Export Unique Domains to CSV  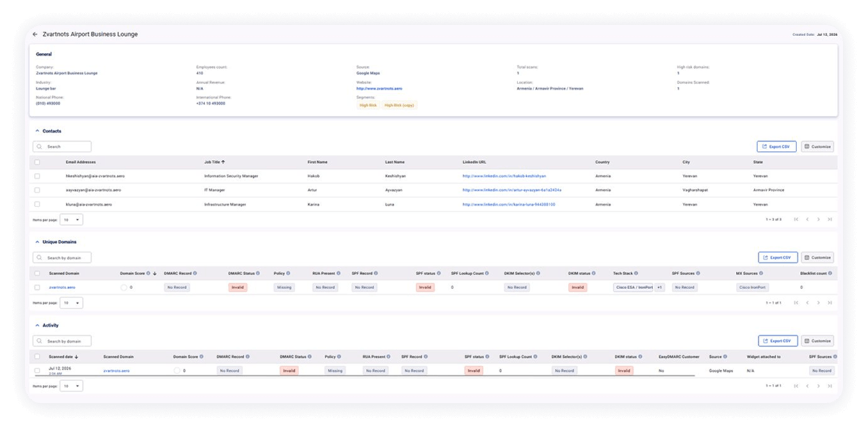776,258
